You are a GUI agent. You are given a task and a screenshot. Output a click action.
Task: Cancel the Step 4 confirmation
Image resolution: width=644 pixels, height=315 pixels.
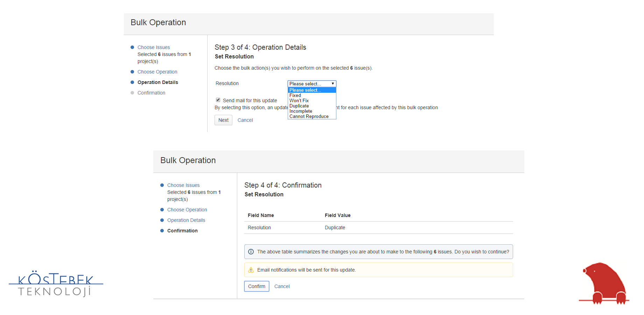point(282,286)
